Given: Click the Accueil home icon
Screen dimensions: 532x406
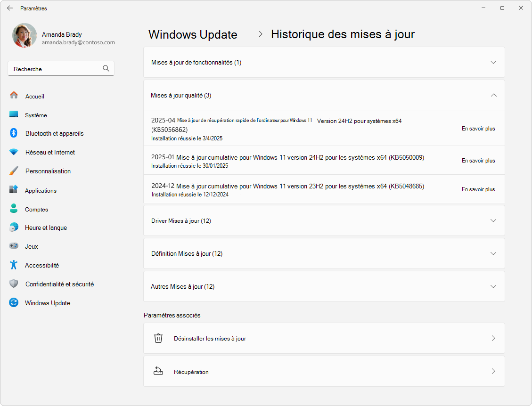Looking at the screenshot, I should point(14,95).
